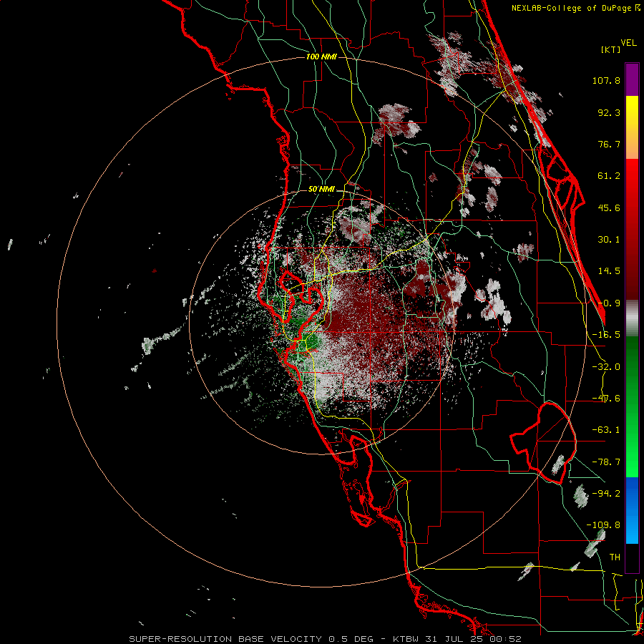Select the -0.9 velocity scale value
The height and width of the screenshot is (644, 644).
[609, 303]
